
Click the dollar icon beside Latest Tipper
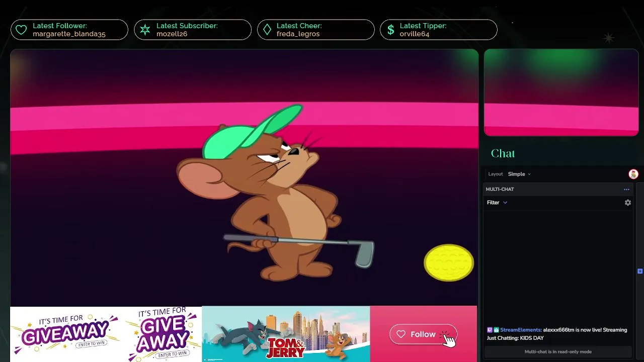tap(390, 30)
